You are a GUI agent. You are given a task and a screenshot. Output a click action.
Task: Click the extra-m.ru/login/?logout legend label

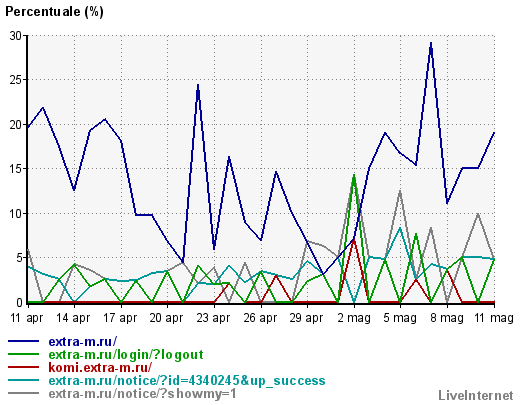(126, 355)
